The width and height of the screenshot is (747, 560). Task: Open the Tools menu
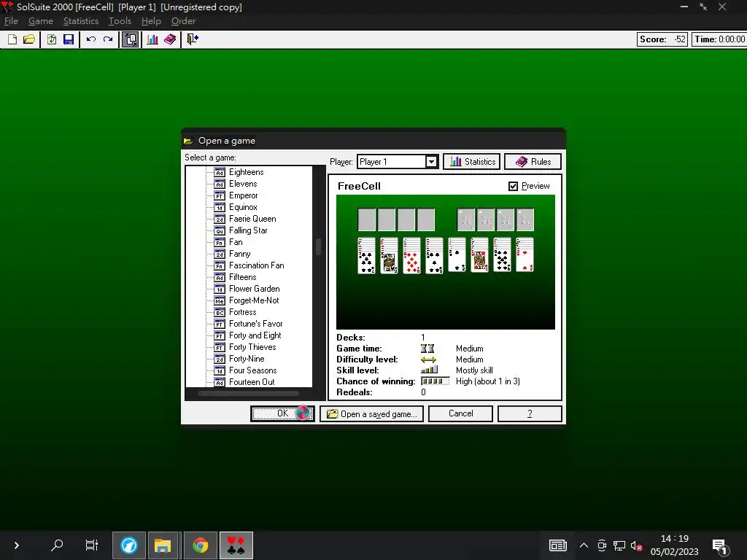tap(120, 21)
